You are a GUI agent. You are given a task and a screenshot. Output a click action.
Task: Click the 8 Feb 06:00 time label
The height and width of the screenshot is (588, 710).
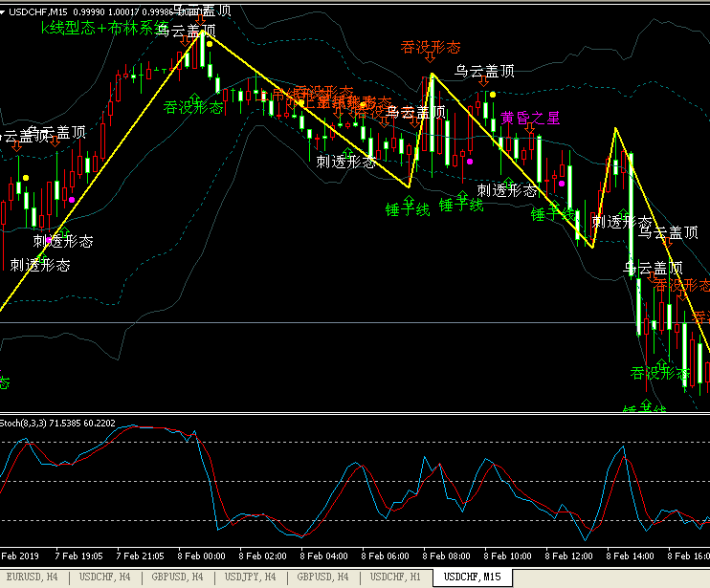point(385,555)
